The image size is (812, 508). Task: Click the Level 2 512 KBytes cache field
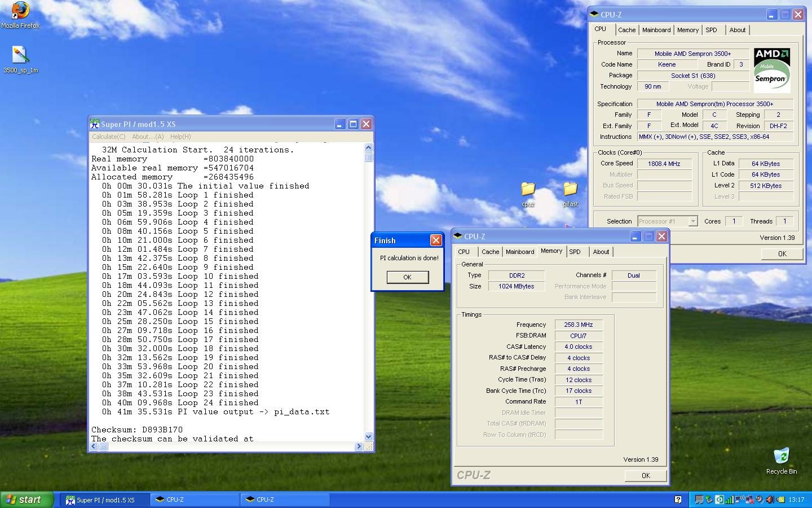(x=766, y=186)
